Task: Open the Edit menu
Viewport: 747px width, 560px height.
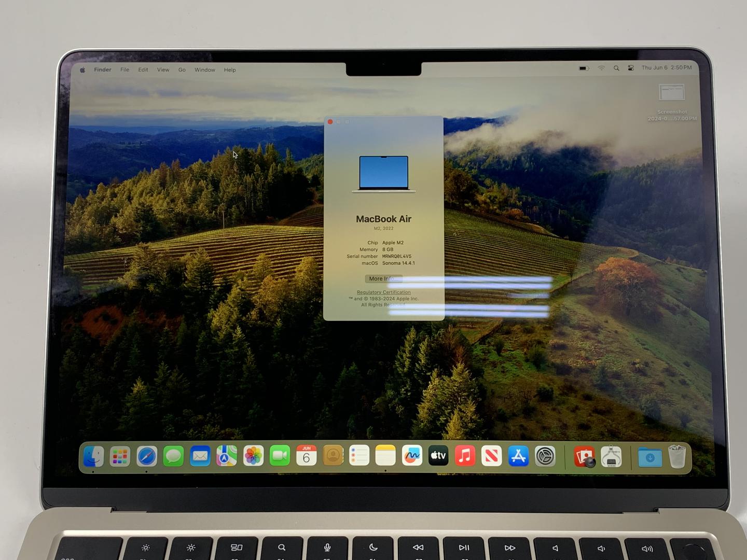Action: pos(143,69)
